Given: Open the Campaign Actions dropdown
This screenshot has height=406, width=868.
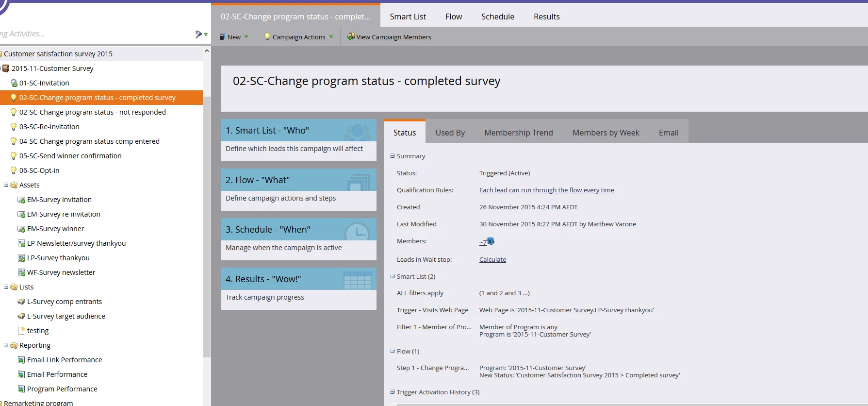Looking at the screenshot, I should coord(298,37).
